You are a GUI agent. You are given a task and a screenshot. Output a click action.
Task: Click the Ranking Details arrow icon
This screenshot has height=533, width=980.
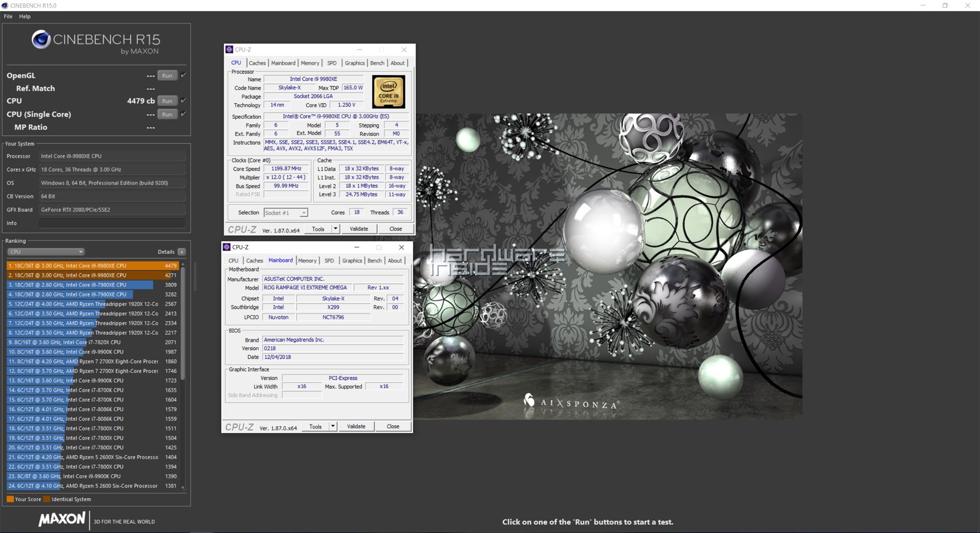(x=182, y=252)
